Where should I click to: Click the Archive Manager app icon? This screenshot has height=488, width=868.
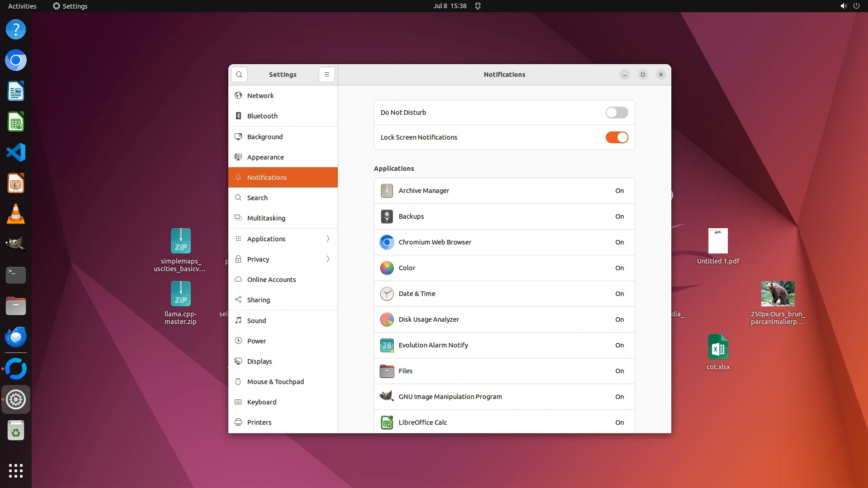(387, 191)
